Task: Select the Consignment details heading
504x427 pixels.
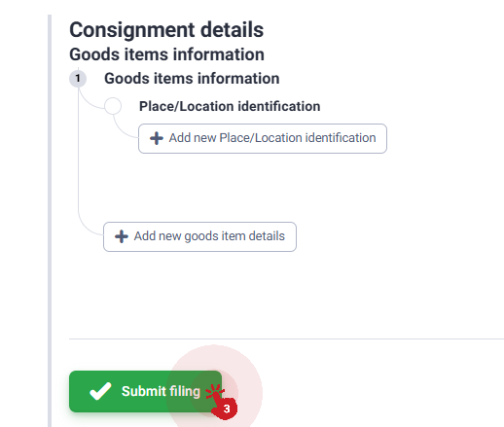Action: [166, 30]
